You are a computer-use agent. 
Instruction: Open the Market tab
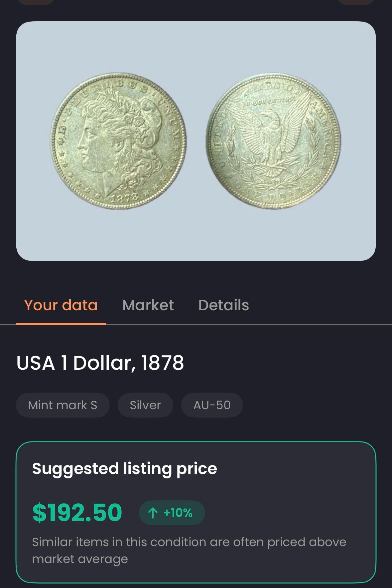148,305
